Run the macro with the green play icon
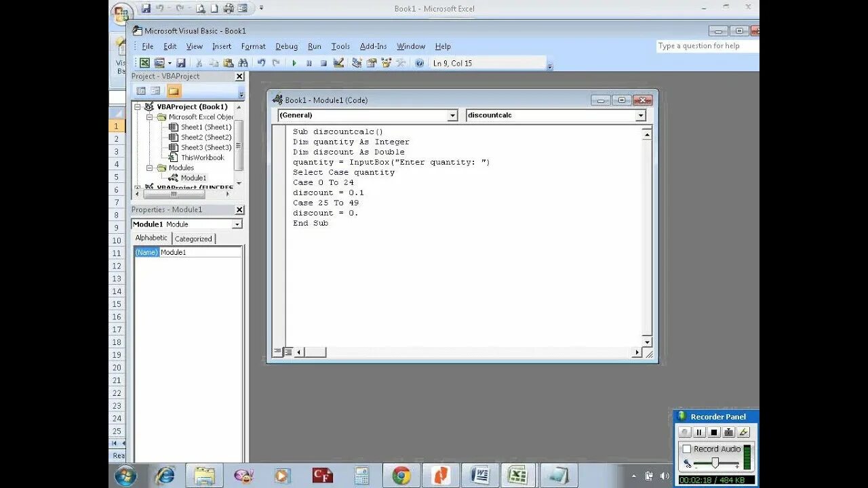The width and height of the screenshot is (868, 488). (x=294, y=63)
